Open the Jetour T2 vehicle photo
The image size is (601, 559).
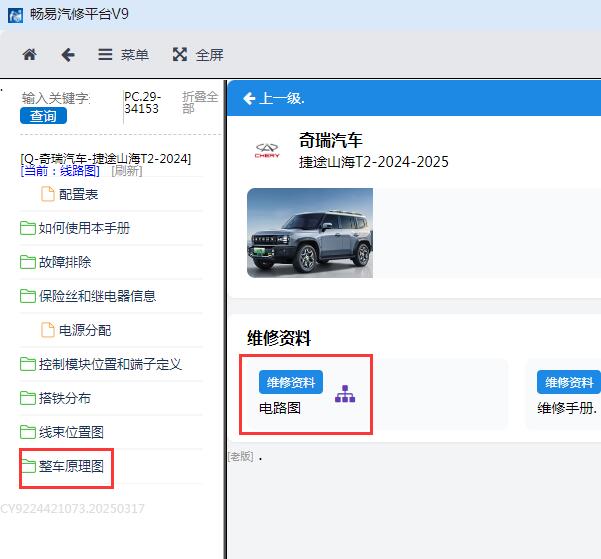pos(310,233)
